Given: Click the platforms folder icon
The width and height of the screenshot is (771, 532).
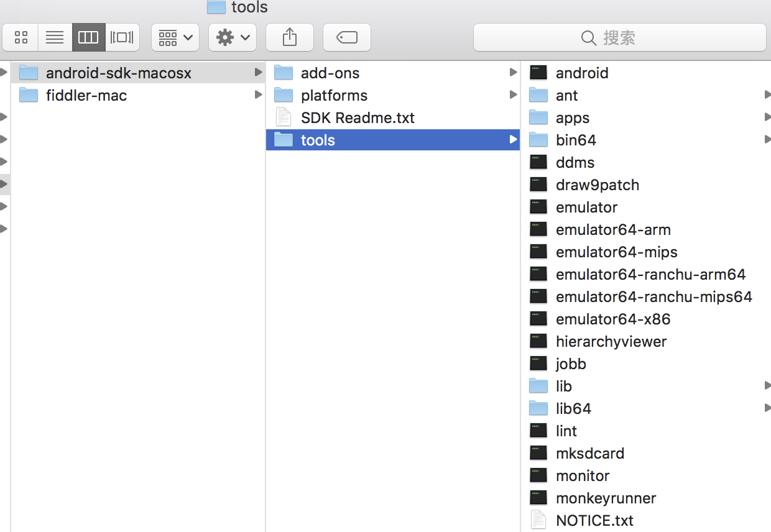Looking at the screenshot, I should (x=284, y=95).
